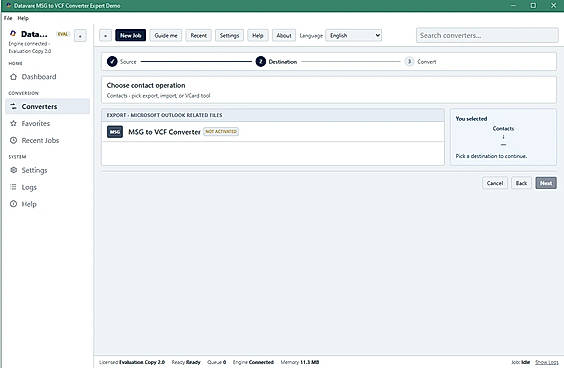Click the Show Logs link in status bar

[x=547, y=362]
